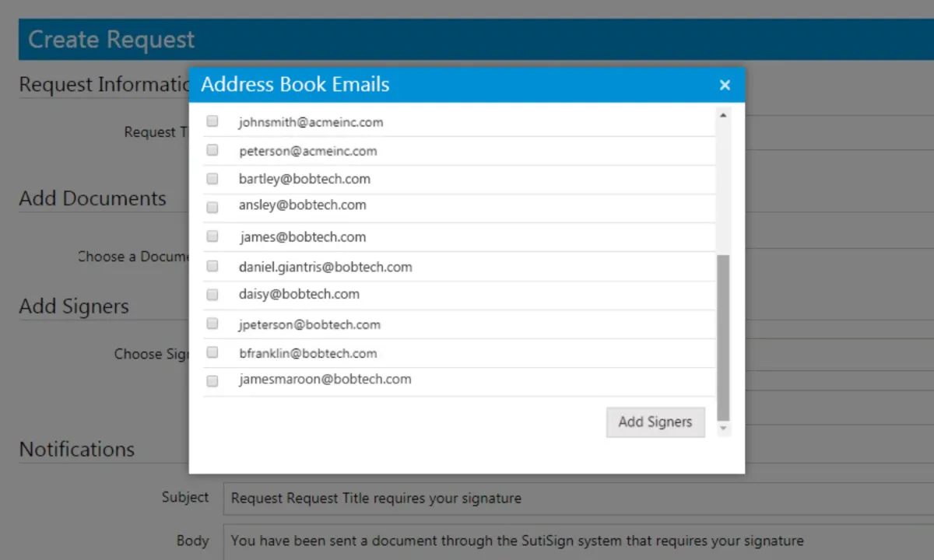Check james@bobtech.com checkbox
Image resolution: width=934 pixels, height=560 pixels.
coord(212,236)
